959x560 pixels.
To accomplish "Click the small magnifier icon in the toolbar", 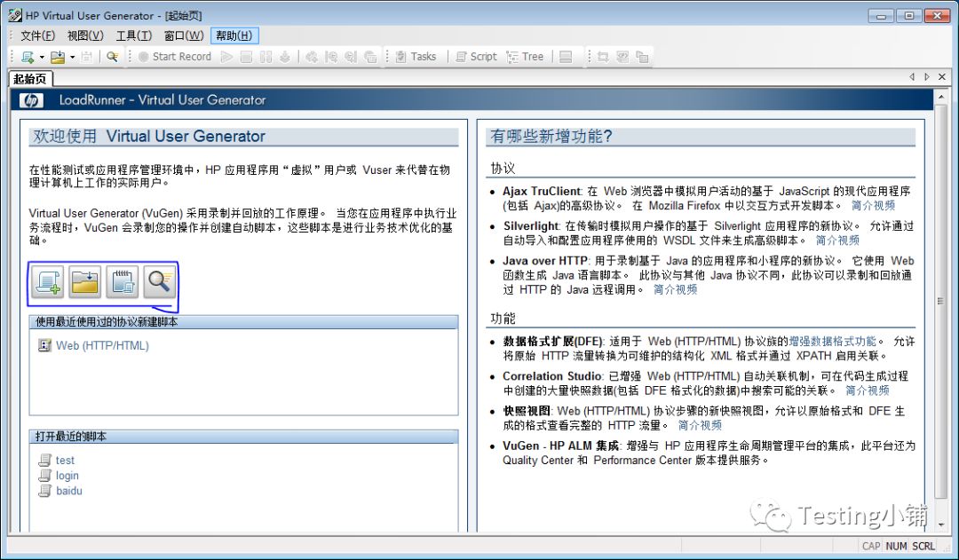I will 113,57.
